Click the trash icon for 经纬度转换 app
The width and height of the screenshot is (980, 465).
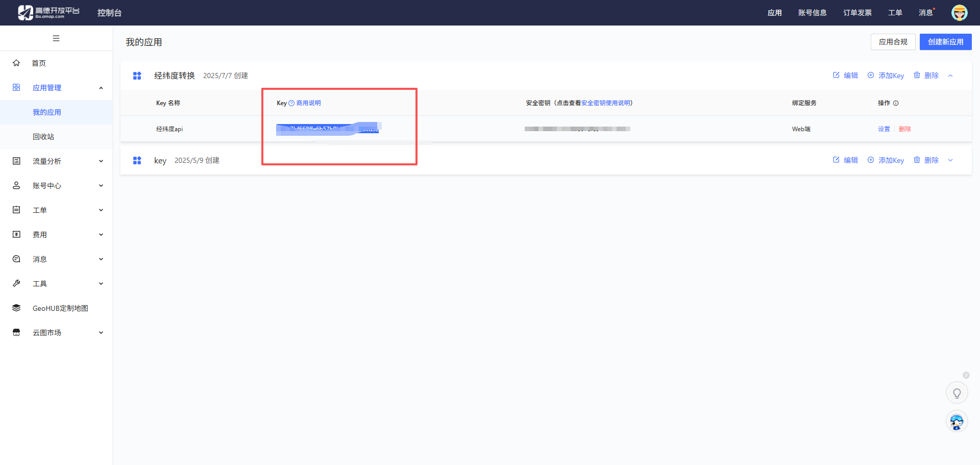[917, 75]
